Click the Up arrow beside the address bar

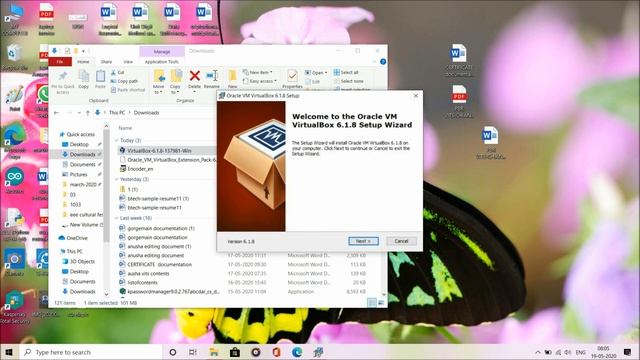tap(88, 113)
